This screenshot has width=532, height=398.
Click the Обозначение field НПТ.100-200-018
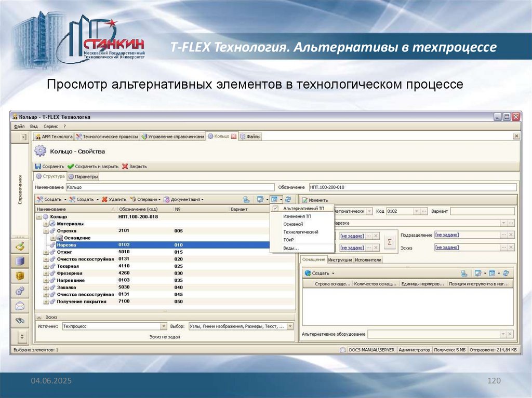(x=413, y=187)
